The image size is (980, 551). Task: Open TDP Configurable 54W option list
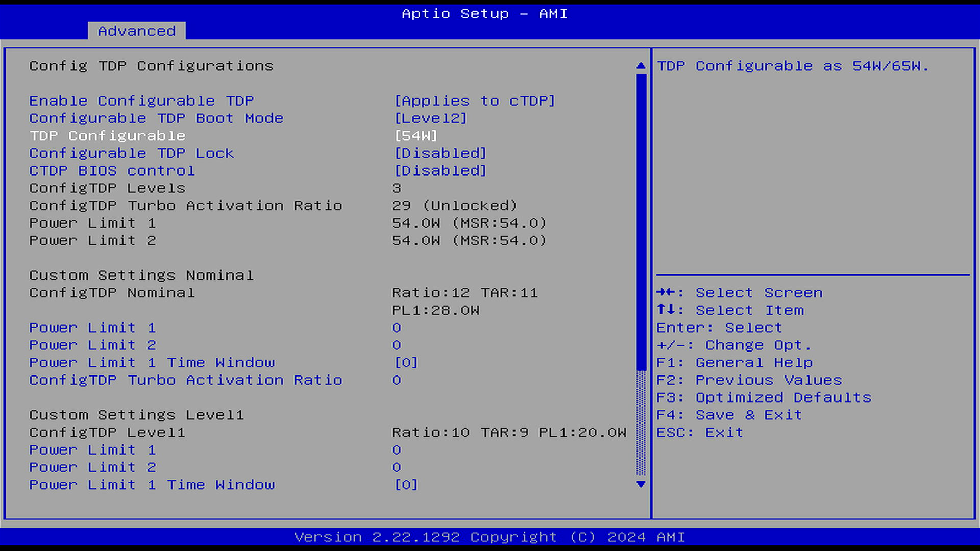pyautogui.click(x=415, y=136)
